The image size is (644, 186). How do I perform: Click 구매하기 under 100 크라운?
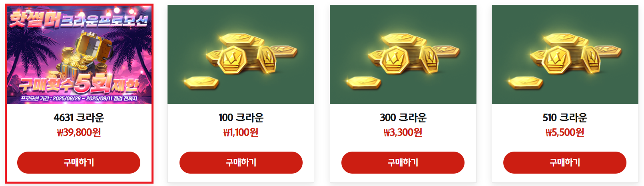[x=241, y=162]
